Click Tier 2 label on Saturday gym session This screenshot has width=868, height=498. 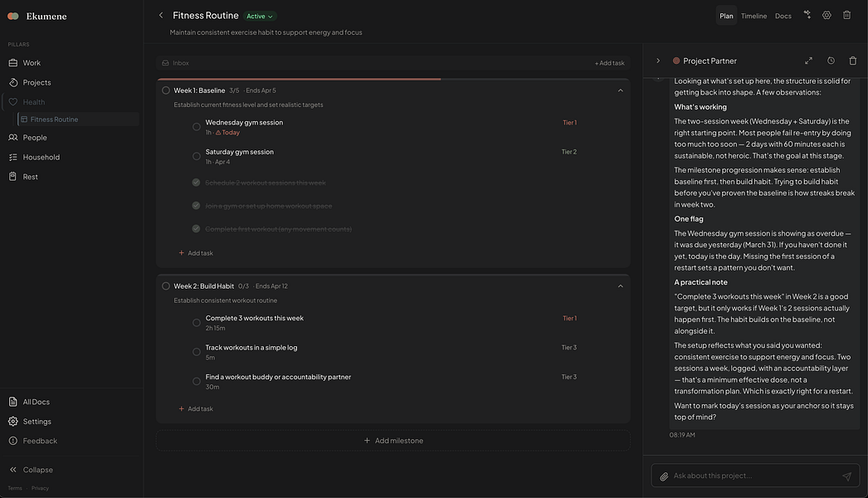569,152
